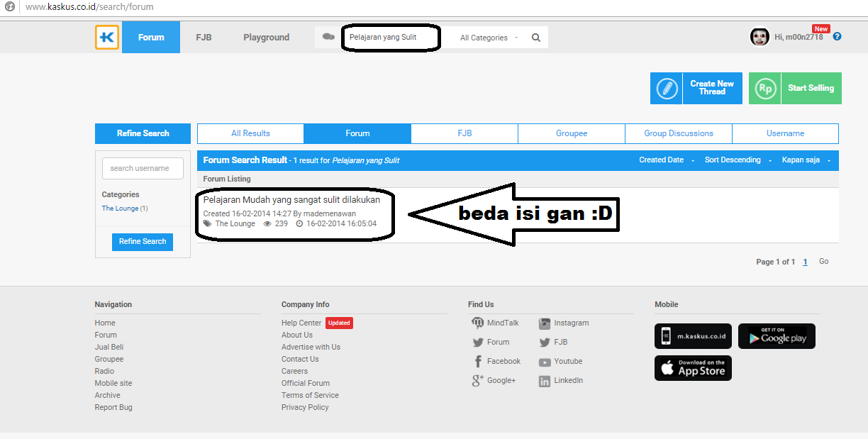
Task: Open the Download on the App Store badge
Action: coord(693,368)
